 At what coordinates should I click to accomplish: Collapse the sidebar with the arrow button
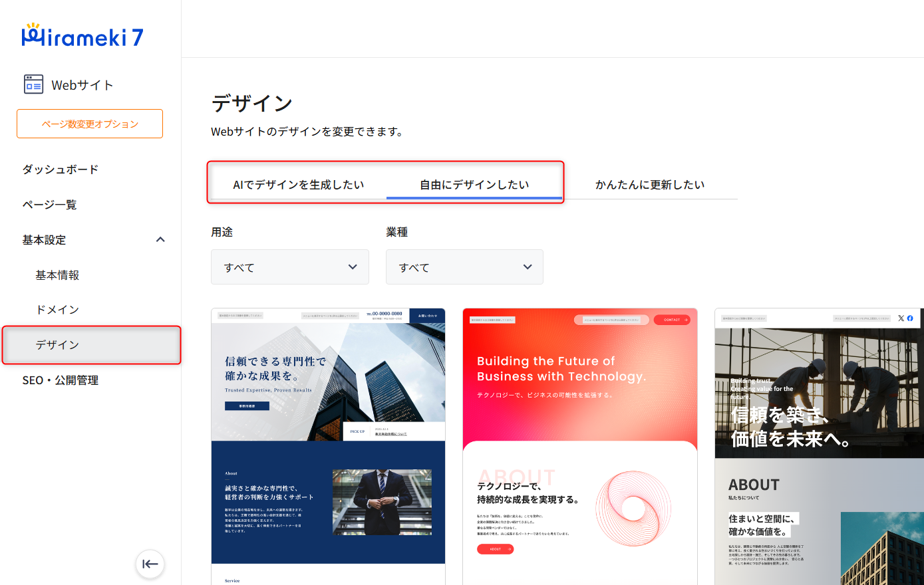pos(150,564)
